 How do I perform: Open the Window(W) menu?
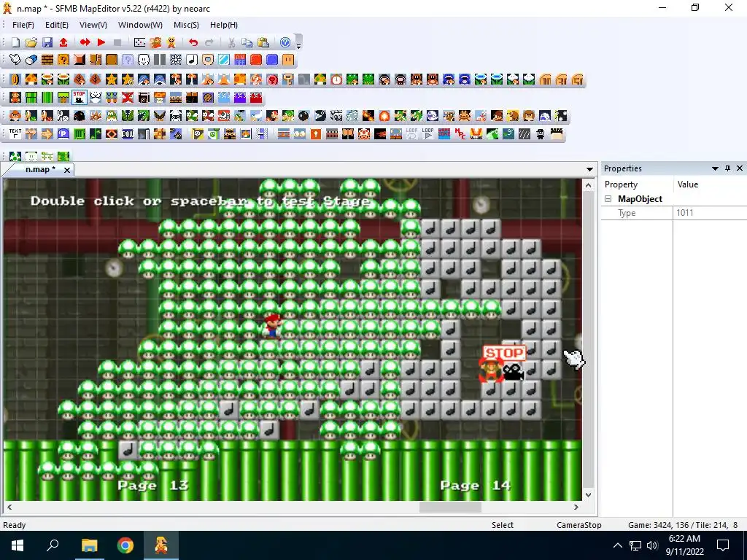point(140,25)
